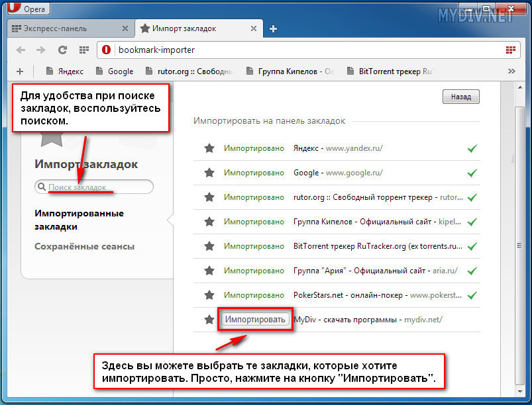The height and width of the screenshot is (405, 532).
Task: Open BitTorrent трекер bookmark in bookmarks bar
Action: (x=390, y=71)
